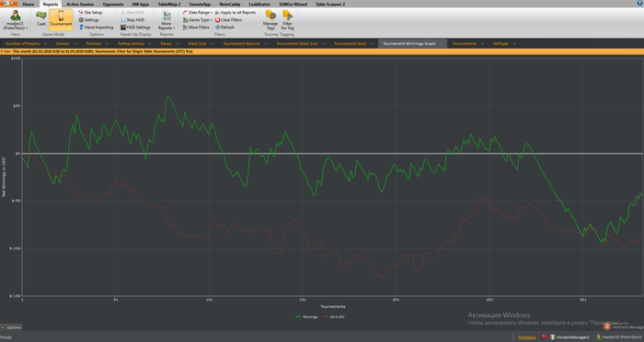The width and height of the screenshot is (644, 342).
Task: Open the More Reports dropdown
Action: click(x=167, y=20)
